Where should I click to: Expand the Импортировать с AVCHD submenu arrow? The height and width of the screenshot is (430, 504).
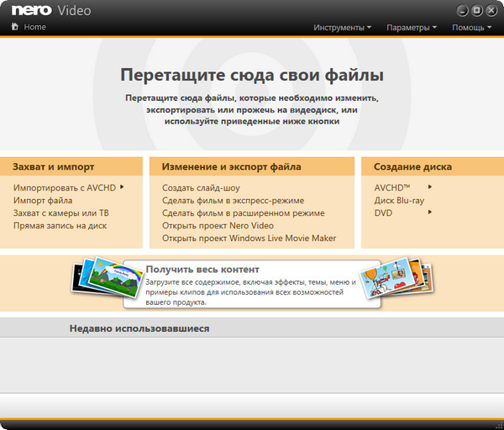[x=122, y=187]
